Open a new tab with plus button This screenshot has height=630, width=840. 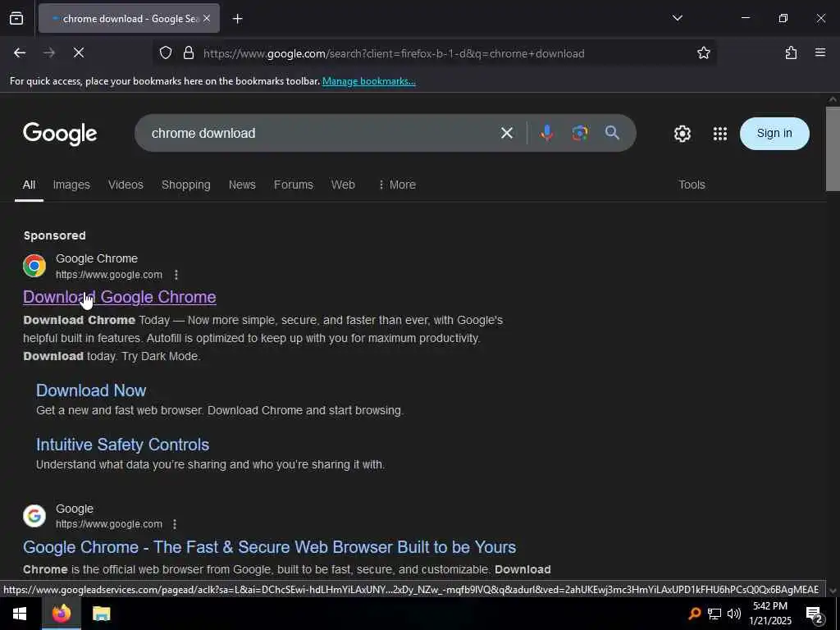point(237,19)
